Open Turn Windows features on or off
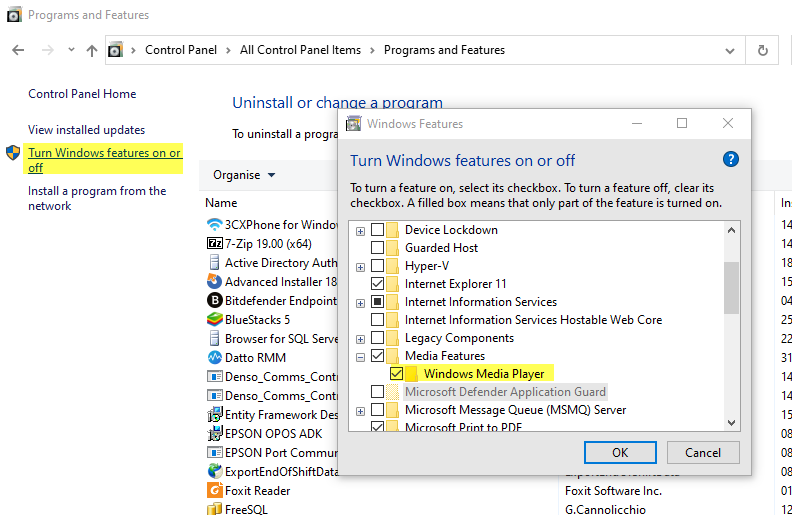 [104, 160]
